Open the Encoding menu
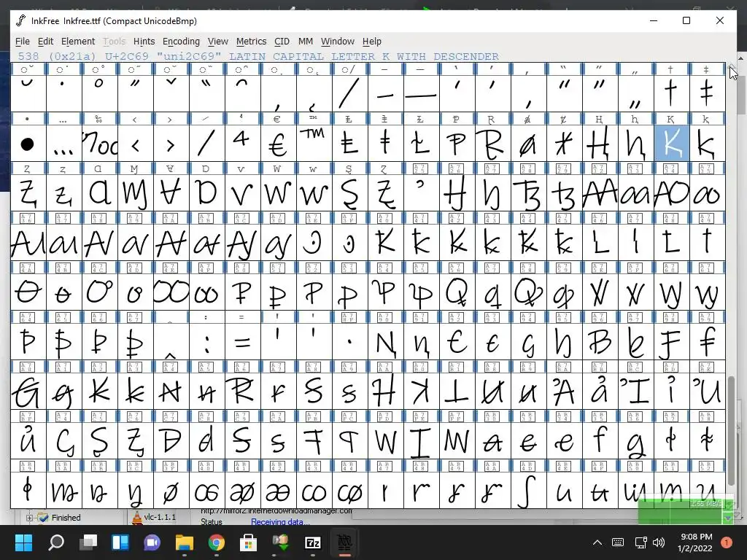 point(181,42)
